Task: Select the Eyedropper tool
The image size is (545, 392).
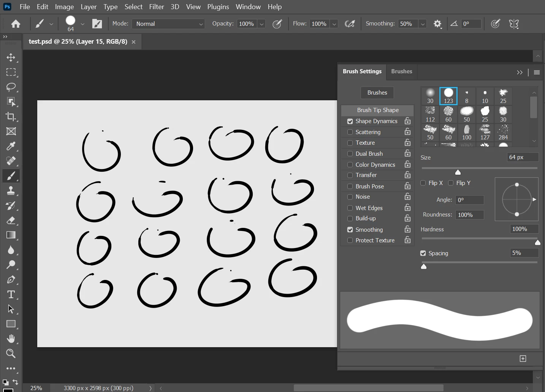Action: pyautogui.click(x=11, y=146)
